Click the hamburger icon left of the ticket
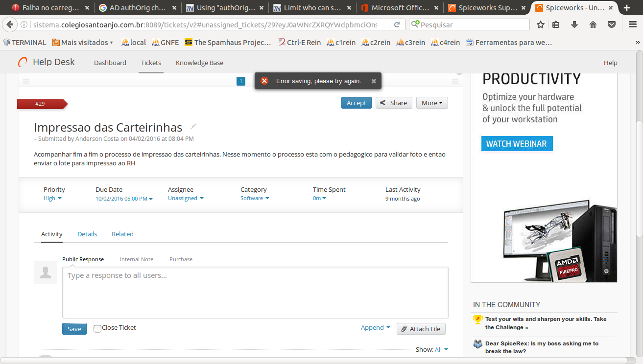Image resolution: width=643 pixels, height=364 pixels. pyautogui.click(x=25, y=81)
